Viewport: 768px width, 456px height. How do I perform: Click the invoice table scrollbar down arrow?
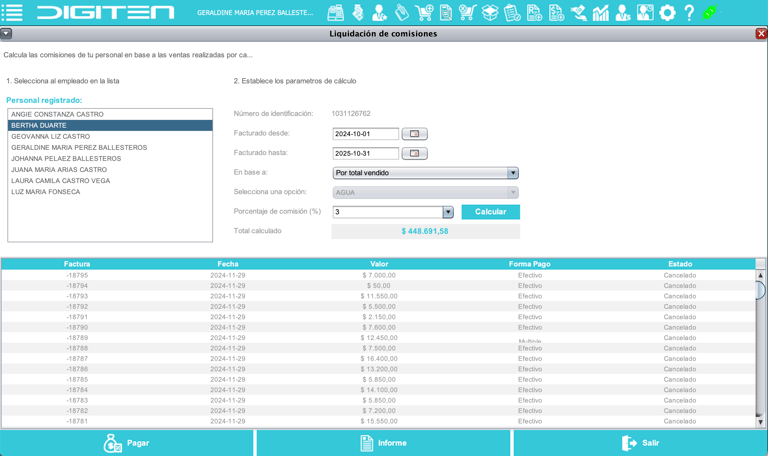click(x=760, y=422)
